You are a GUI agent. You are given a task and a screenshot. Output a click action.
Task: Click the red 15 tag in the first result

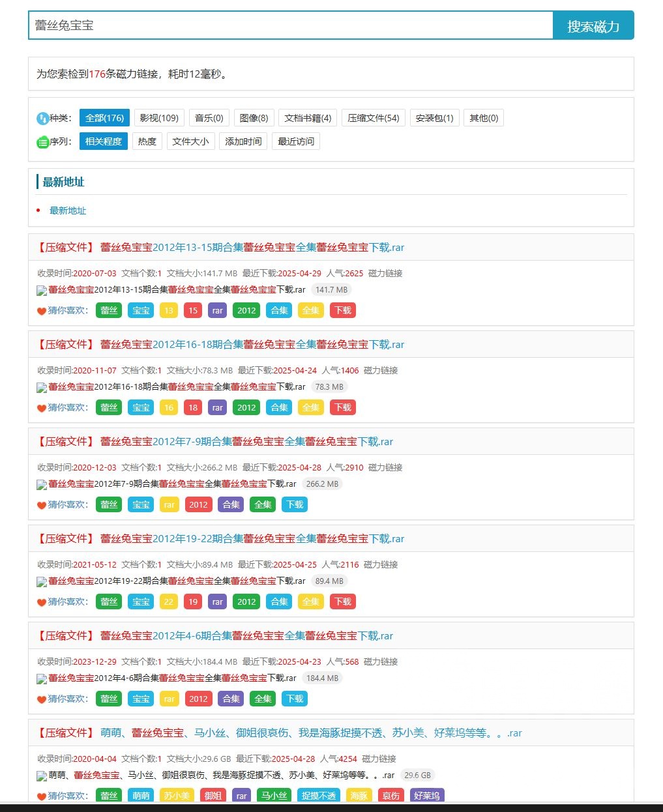[193, 310]
